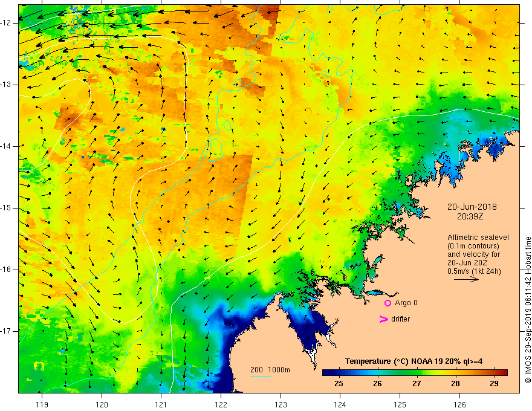
Task: Click the -12 latitude axis label
Action: coord(6,23)
